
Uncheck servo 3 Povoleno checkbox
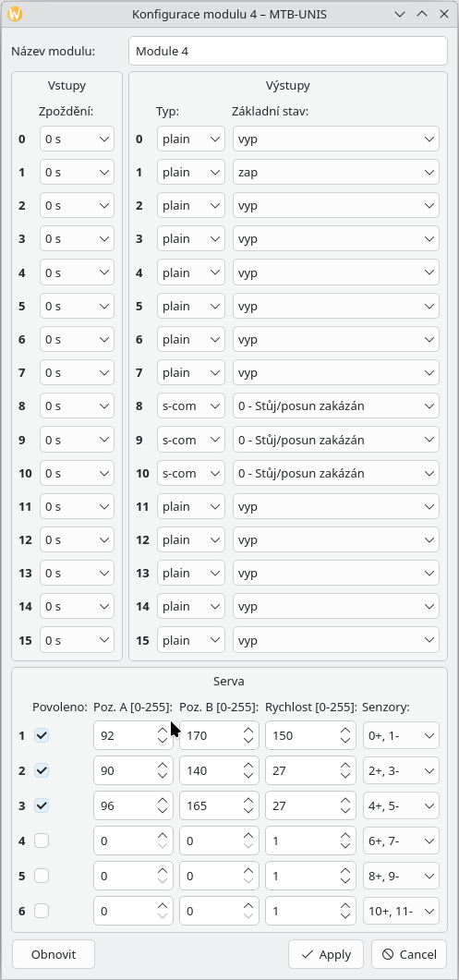pyautogui.click(x=42, y=805)
